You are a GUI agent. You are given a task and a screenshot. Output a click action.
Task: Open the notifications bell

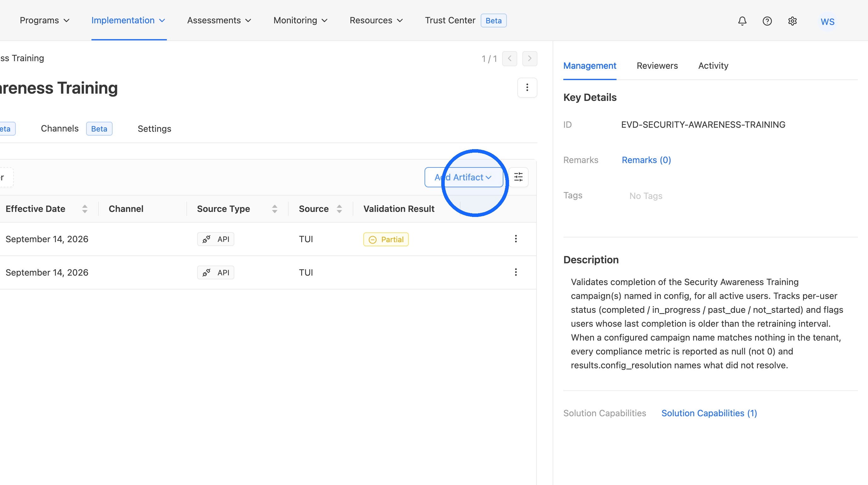(742, 21)
